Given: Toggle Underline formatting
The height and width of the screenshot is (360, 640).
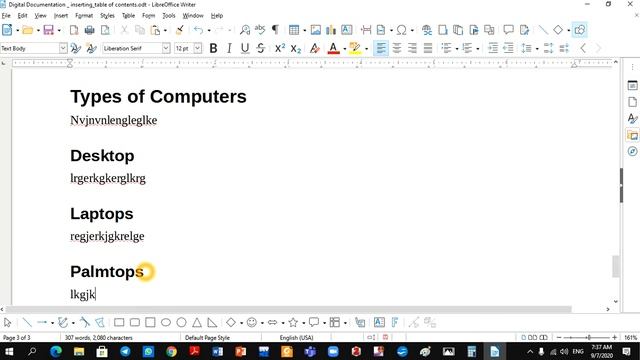Looking at the screenshot, I should (x=245, y=48).
